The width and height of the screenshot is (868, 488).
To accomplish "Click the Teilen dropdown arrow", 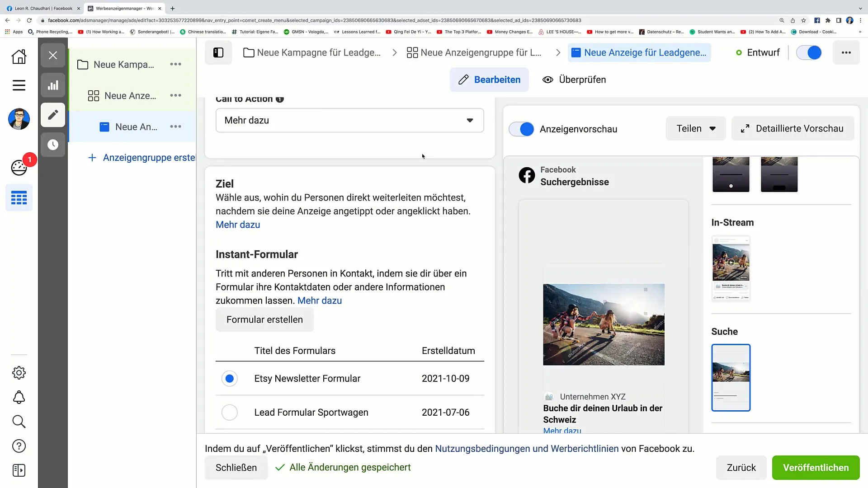I will coord(713,128).
